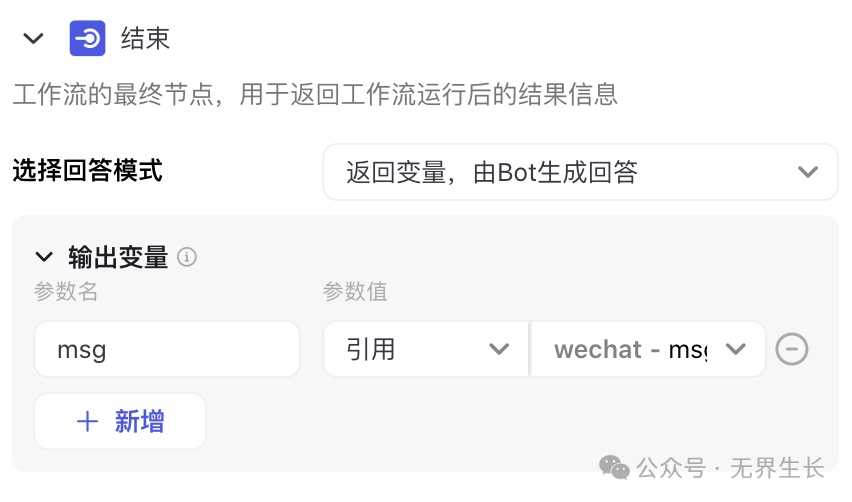Show the 输出变量 info tooltip icon
Image resolution: width=852 pixels, height=502 pixels.
pos(187,256)
